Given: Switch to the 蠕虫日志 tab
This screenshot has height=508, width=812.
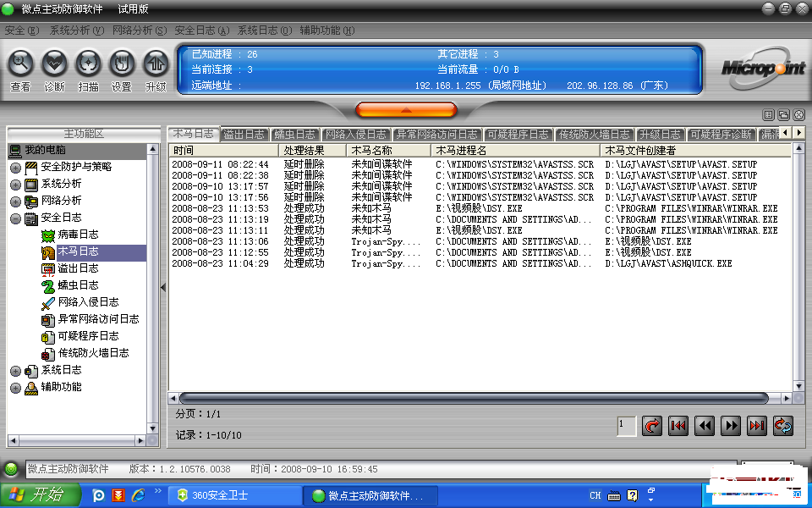Looking at the screenshot, I should pos(295,135).
